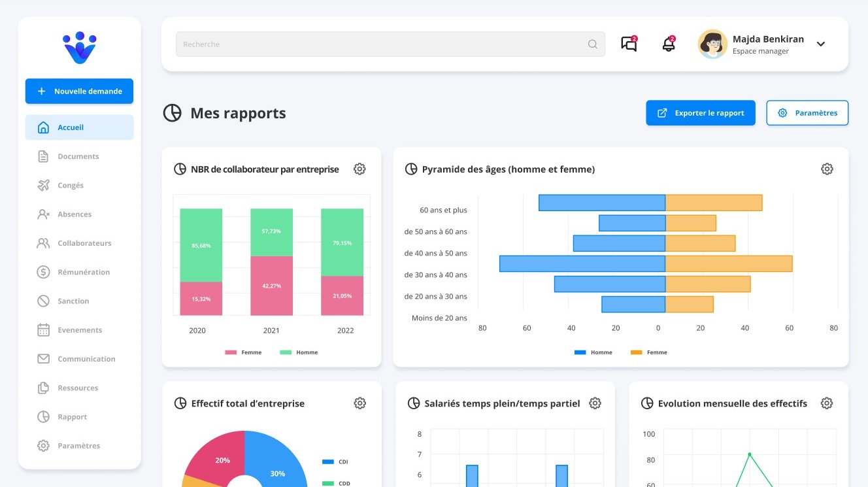
Task: Click the Sanction crossed-circle icon
Action: tap(43, 301)
